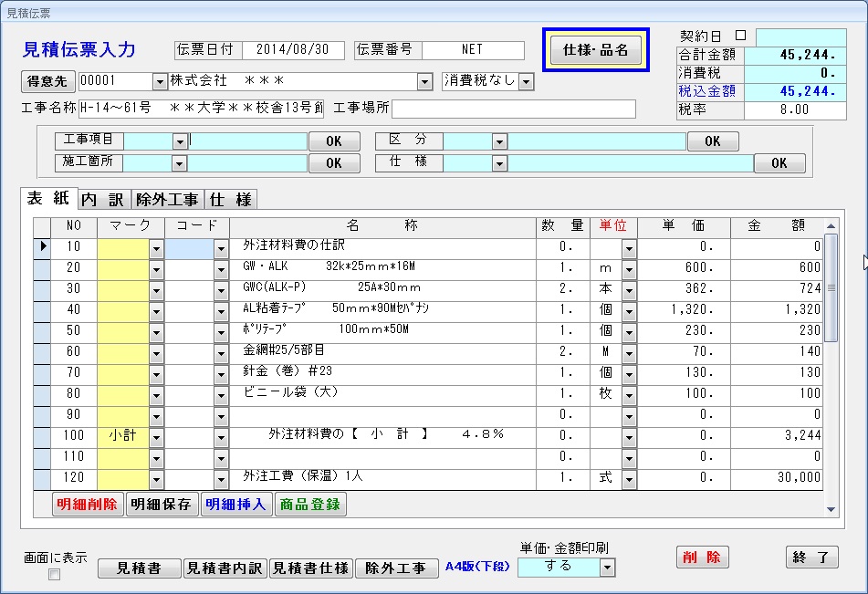
Task: Expand the 工事項目 dropdown arrow
Action: coord(180,142)
